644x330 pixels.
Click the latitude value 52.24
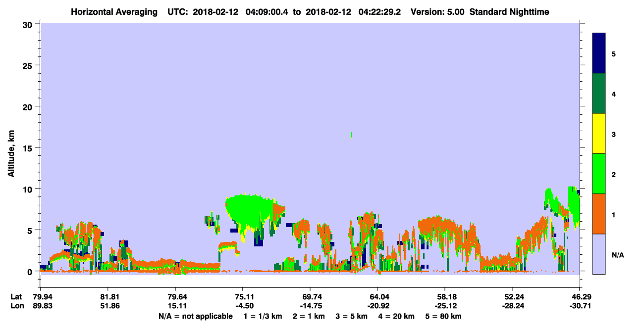(512, 297)
